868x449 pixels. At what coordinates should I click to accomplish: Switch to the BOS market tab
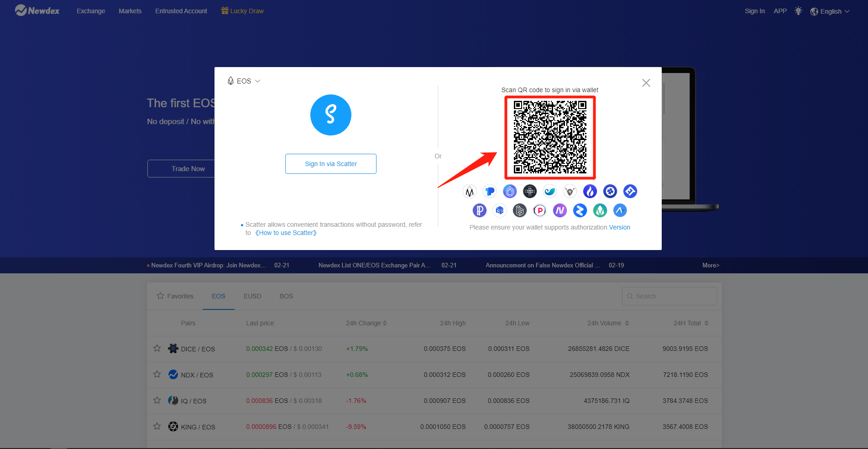286,296
